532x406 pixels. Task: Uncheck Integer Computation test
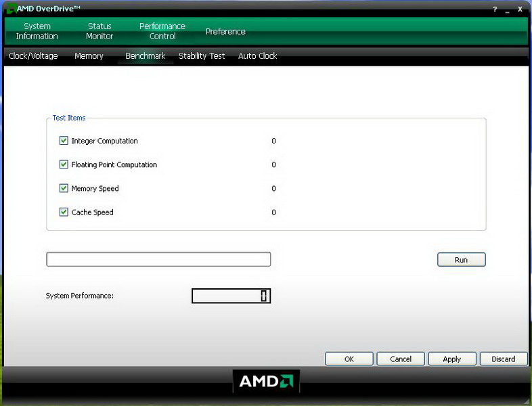64,141
